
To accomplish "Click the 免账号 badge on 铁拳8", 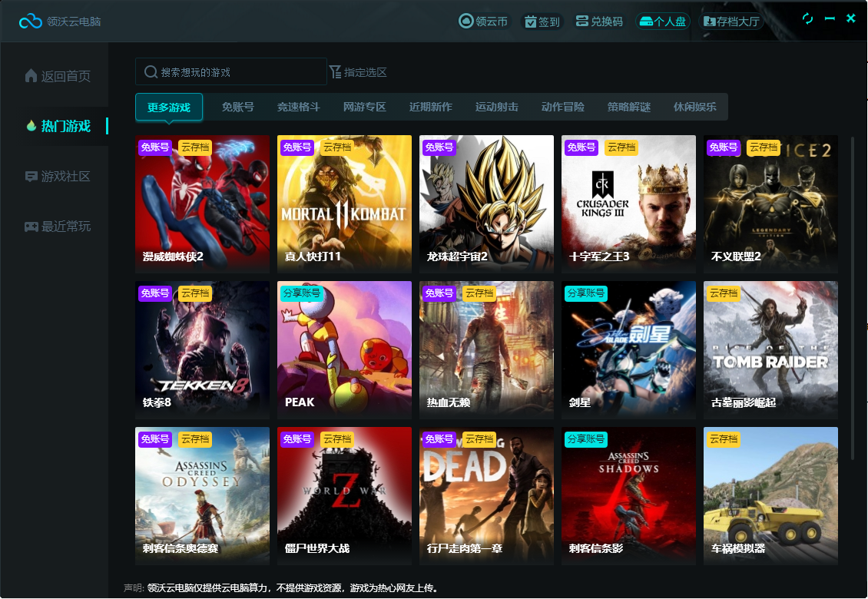I will point(155,293).
